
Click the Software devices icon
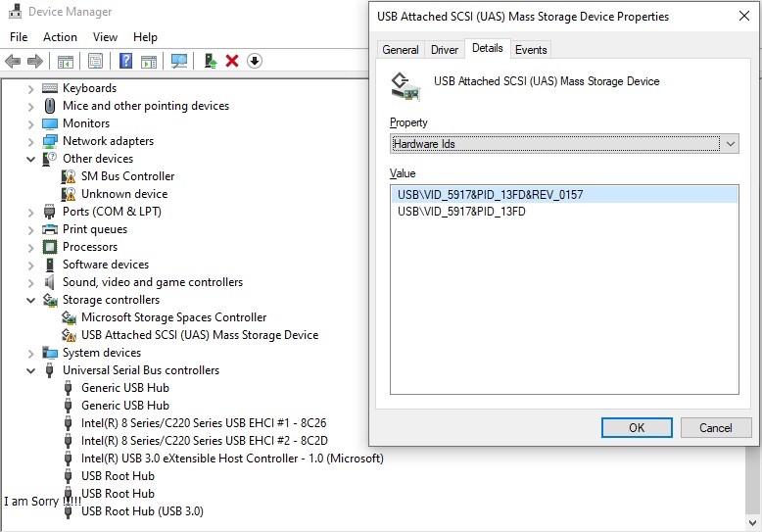pos(50,265)
